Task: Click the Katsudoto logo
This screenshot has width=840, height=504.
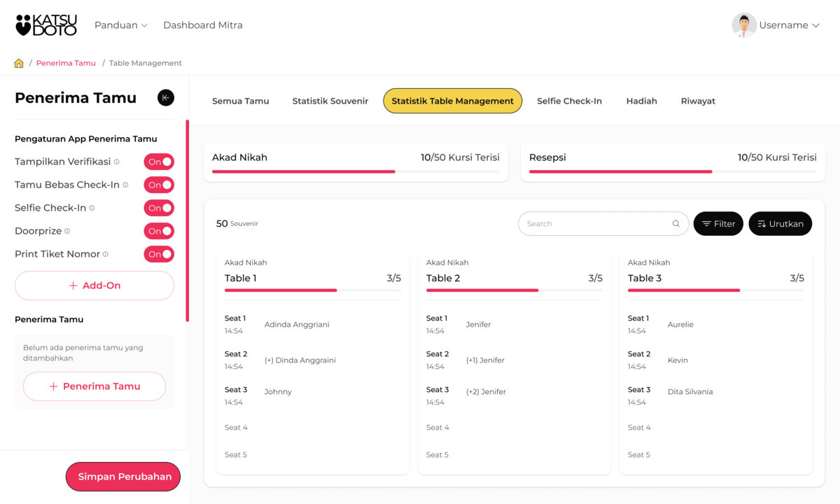Action: click(46, 25)
